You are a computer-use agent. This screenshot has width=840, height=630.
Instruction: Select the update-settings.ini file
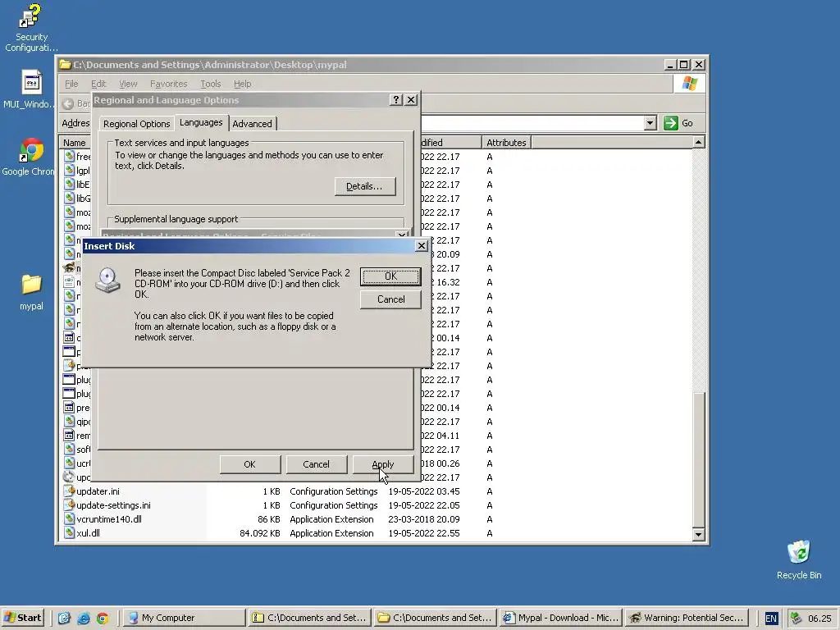tap(113, 505)
